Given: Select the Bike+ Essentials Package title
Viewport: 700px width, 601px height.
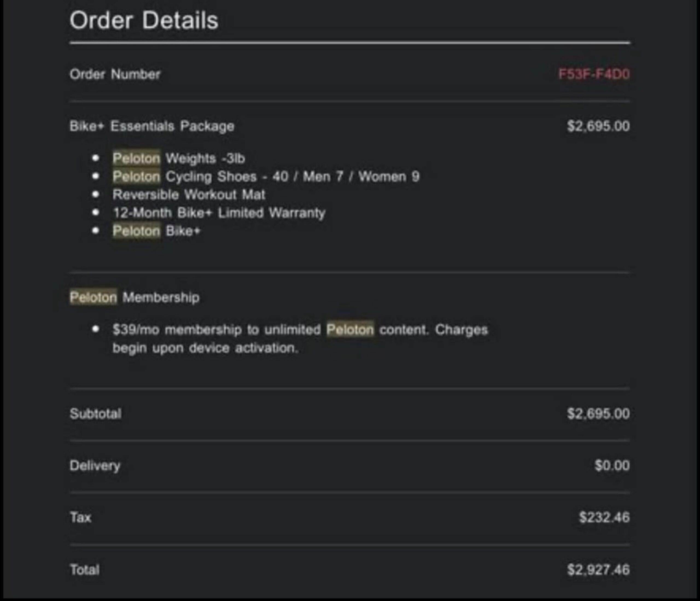Looking at the screenshot, I should pyautogui.click(x=152, y=126).
